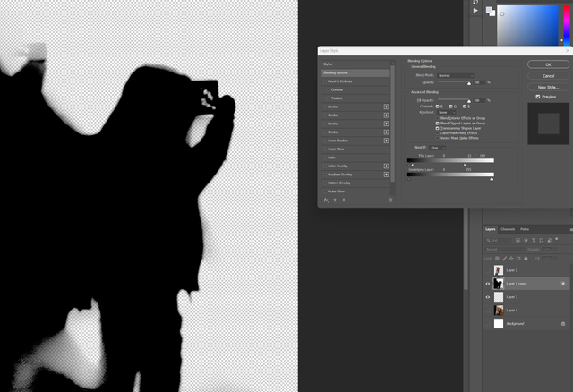573x392 pixels.
Task: Uncheck Blend Clipped Layers as Group
Action: tap(438, 124)
